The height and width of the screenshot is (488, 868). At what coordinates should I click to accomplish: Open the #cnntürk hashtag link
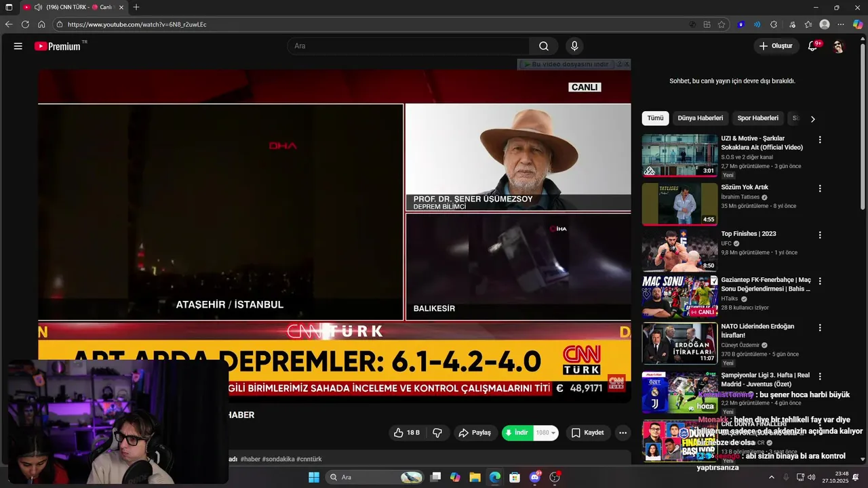click(309, 459)
